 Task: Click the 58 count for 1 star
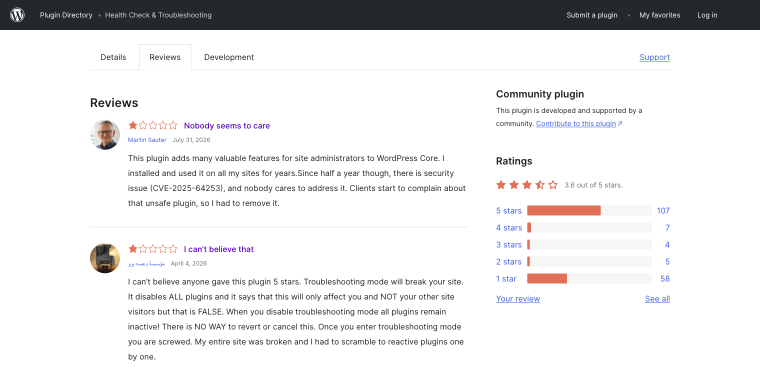(x=665, y=279)
